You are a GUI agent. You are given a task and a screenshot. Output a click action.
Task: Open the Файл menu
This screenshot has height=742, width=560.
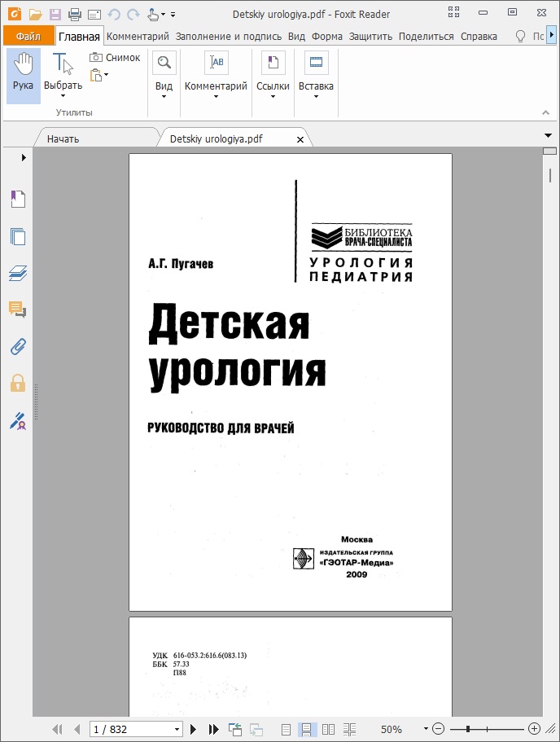click(x=28, y=37)
